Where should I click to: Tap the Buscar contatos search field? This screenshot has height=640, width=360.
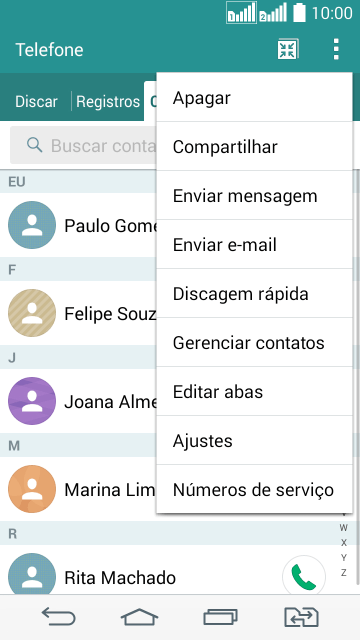(84, 145)
